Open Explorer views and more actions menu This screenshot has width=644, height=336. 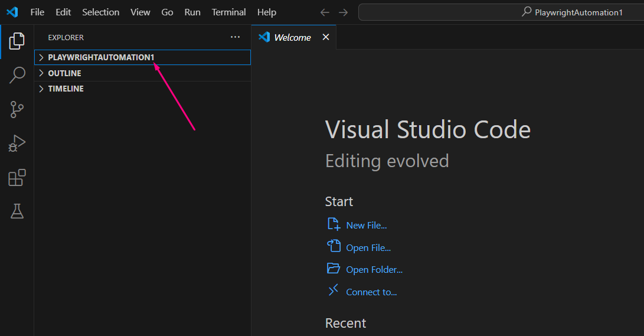235,37
